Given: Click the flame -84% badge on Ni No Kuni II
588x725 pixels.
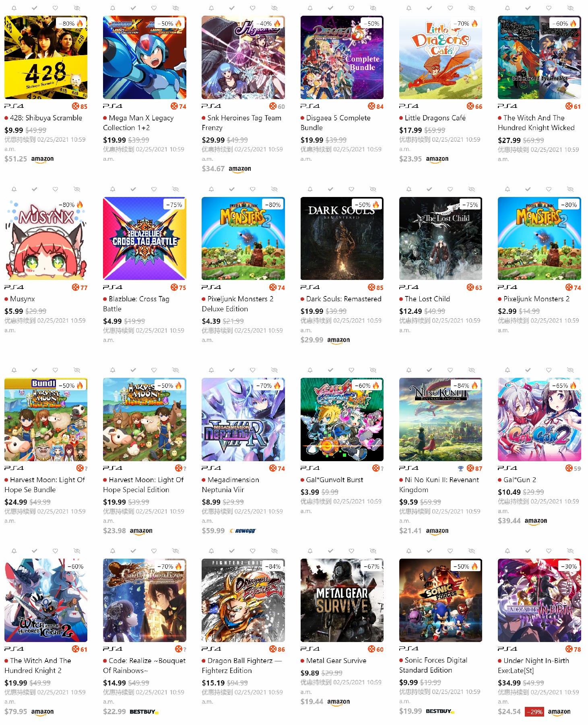Looking at the screenshot, I should [466, 385].
